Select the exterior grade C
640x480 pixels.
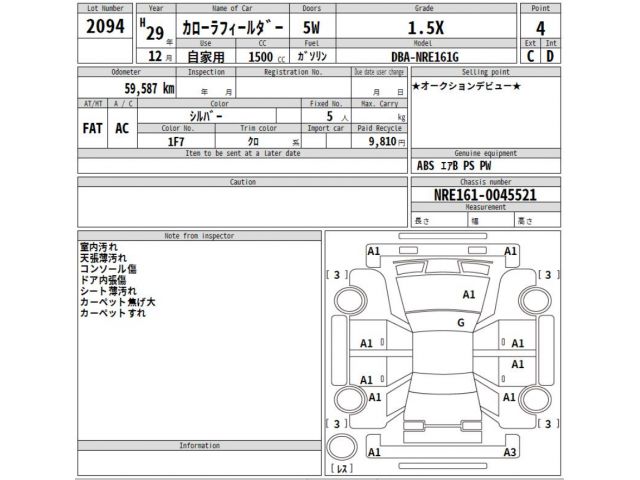(x=530, y=56)
